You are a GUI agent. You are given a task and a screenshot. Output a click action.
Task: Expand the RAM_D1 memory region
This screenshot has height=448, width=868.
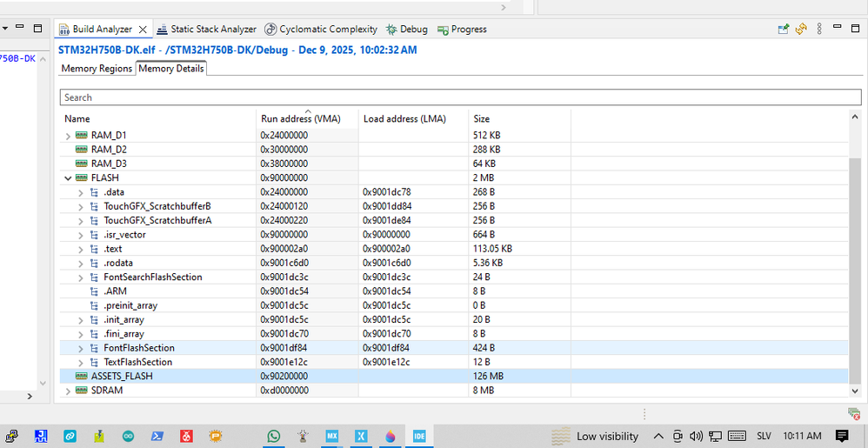(68, 136)
